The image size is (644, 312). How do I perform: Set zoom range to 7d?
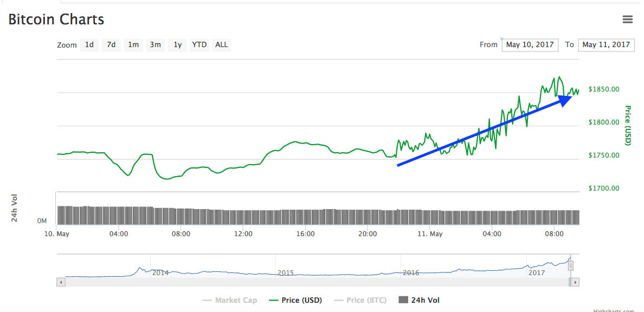coord(111,45)
